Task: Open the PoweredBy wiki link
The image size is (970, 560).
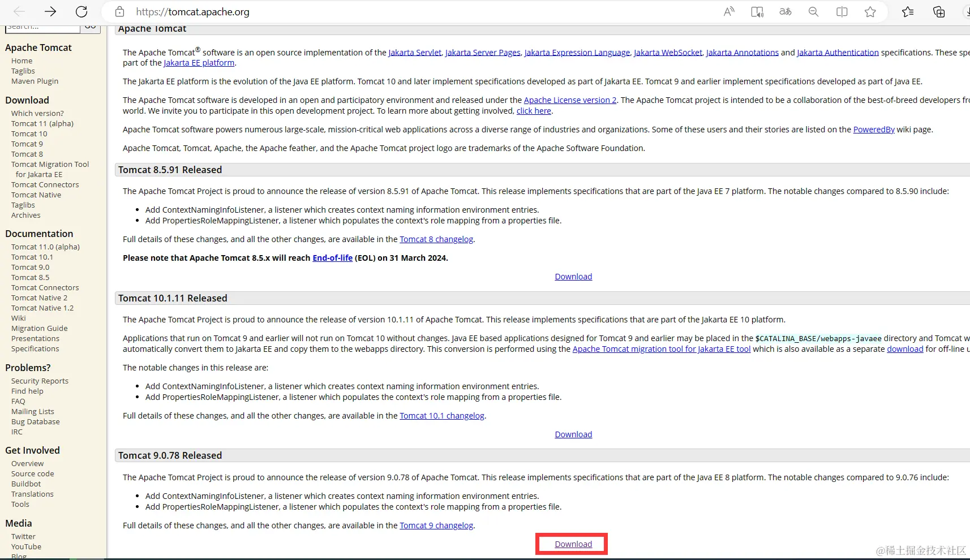Action: [874, 130]
